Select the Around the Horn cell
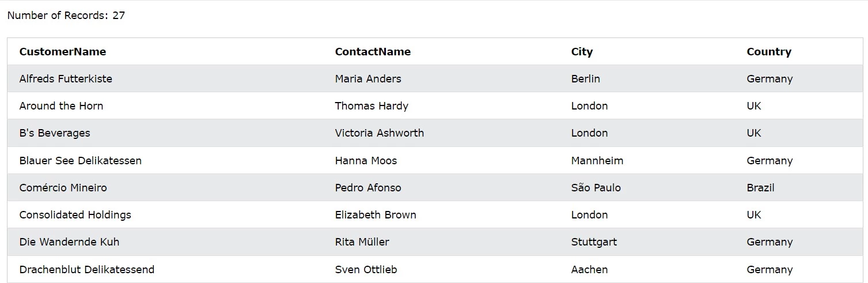The height and width of the screenshot is (283, 868). click(x=61, y=106)
